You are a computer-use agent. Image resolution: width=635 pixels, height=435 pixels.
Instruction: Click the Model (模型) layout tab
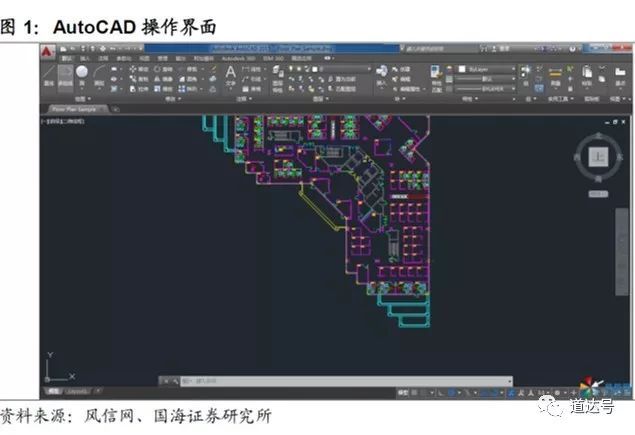[52, 392]
